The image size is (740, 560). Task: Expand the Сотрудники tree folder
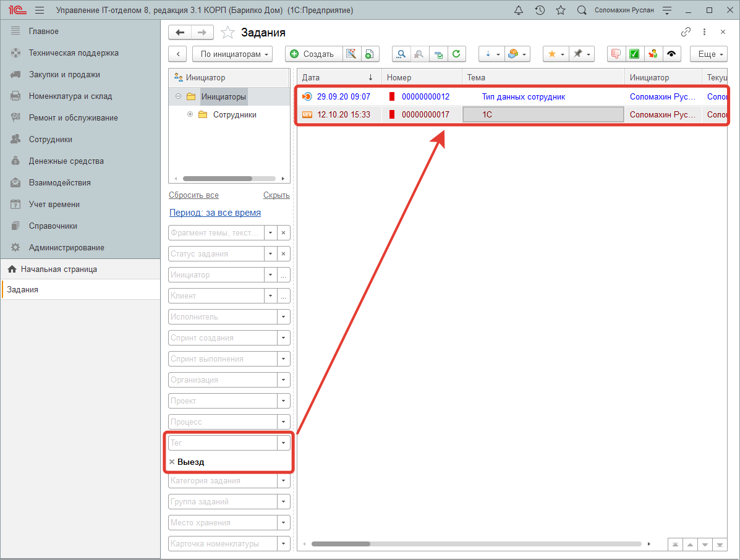(x=190, y=114)
